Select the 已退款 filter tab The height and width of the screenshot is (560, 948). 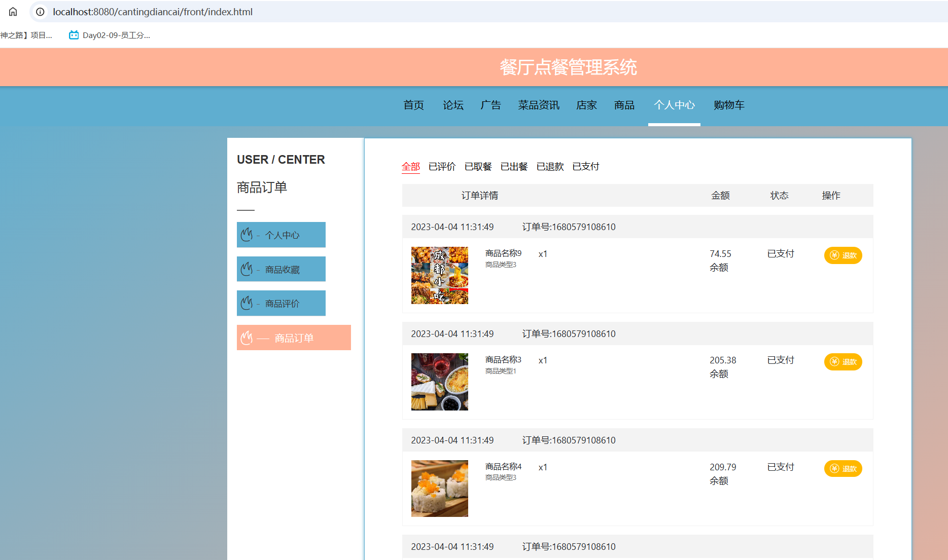coord(550,166)
